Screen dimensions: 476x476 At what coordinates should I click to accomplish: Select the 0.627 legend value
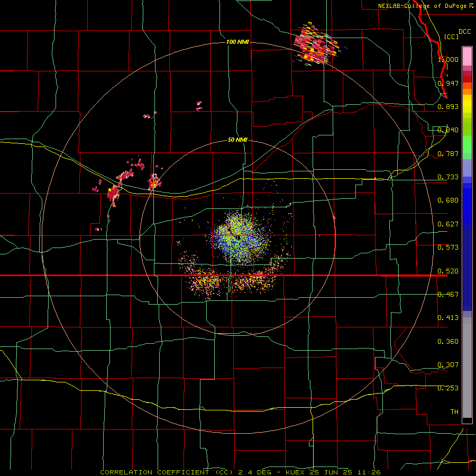tap(448, 224)
